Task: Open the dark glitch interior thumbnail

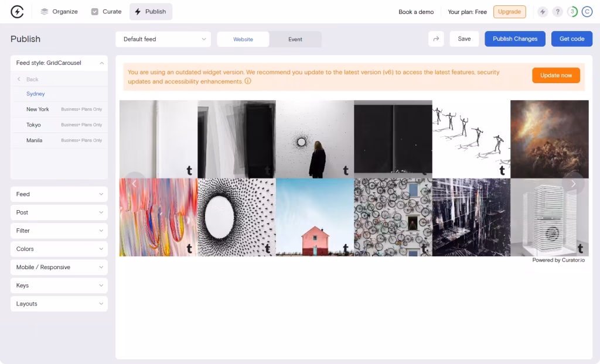Action: click(472, 217)
